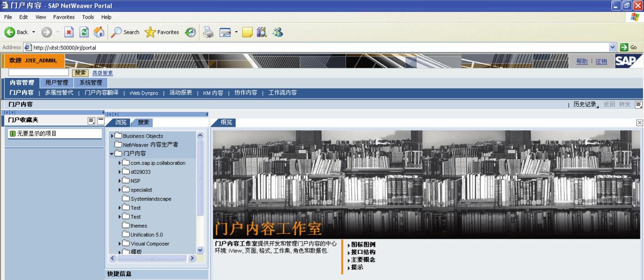The width and height of the screenshot is (644, 280).
Task: Click the tree's horizontal scrollbar right arrow
Action: (192, 258)
